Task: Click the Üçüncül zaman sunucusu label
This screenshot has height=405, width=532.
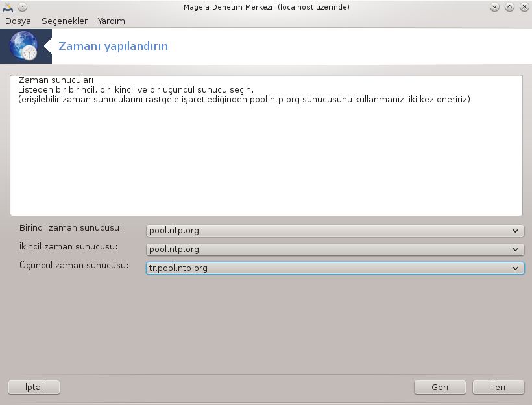Action: click(x=74, y=265)
